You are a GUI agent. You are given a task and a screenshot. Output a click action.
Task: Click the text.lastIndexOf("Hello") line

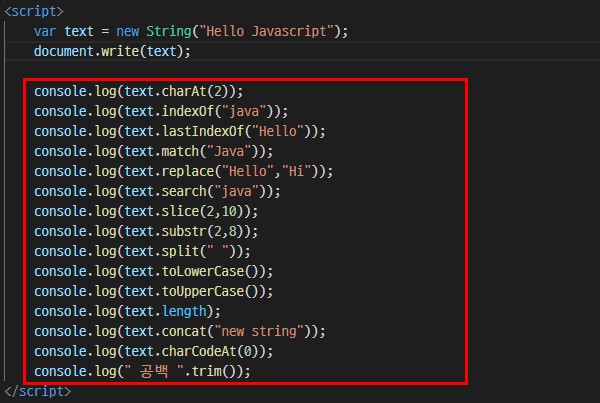(x=180, y=131)
